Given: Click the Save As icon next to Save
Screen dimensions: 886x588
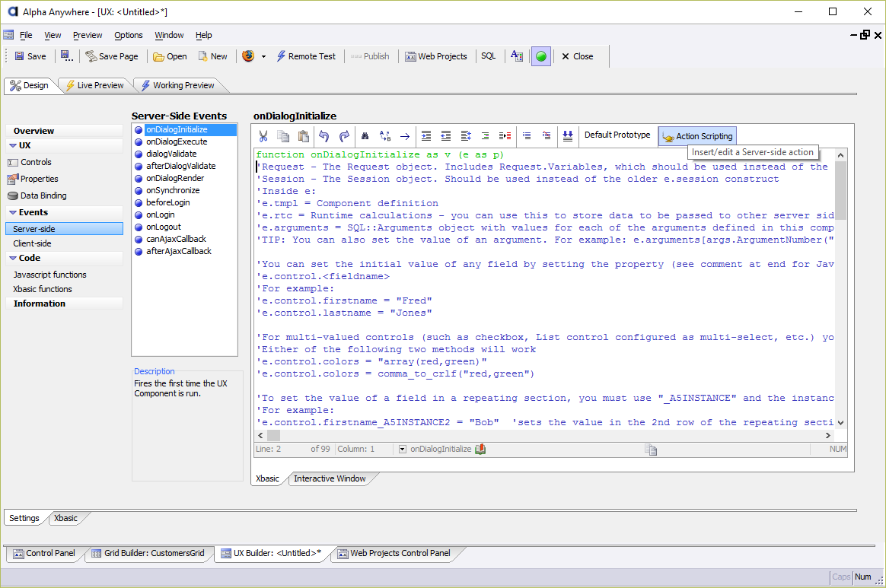Looking at the screenshot, I should click(67, 56).
